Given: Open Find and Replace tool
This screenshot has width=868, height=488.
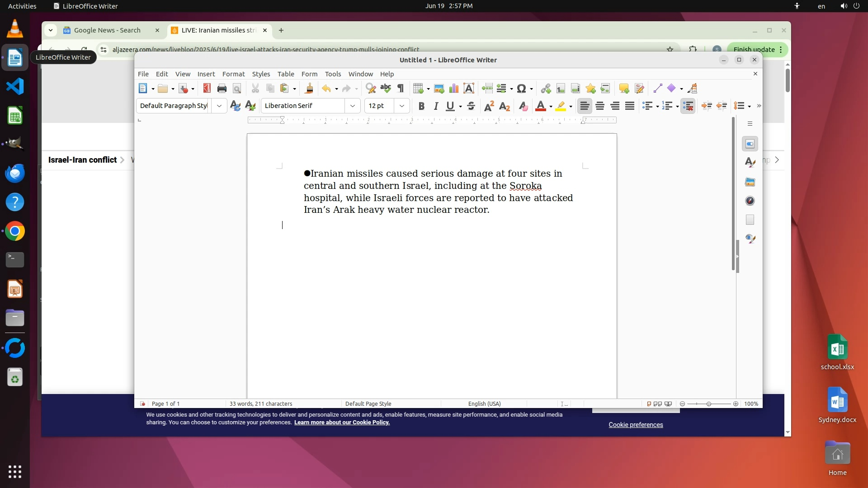Looking at the screenshot, I should (x=370, y=89).
